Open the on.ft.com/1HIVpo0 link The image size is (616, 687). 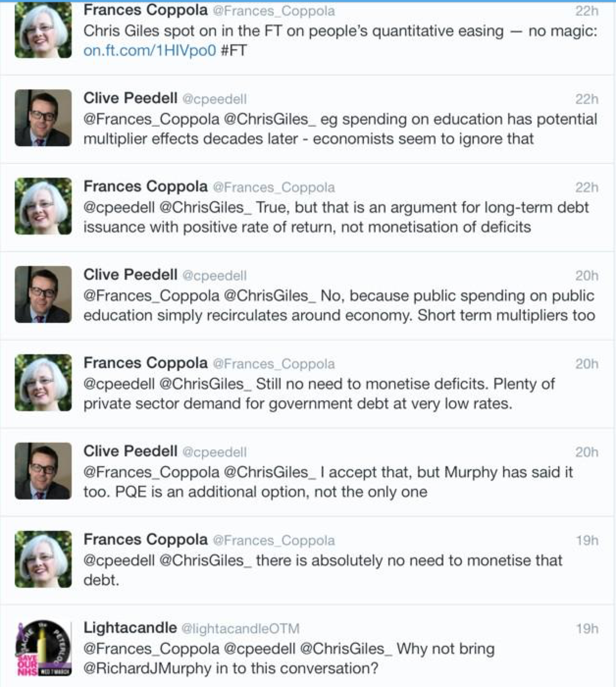pos(150,51)
